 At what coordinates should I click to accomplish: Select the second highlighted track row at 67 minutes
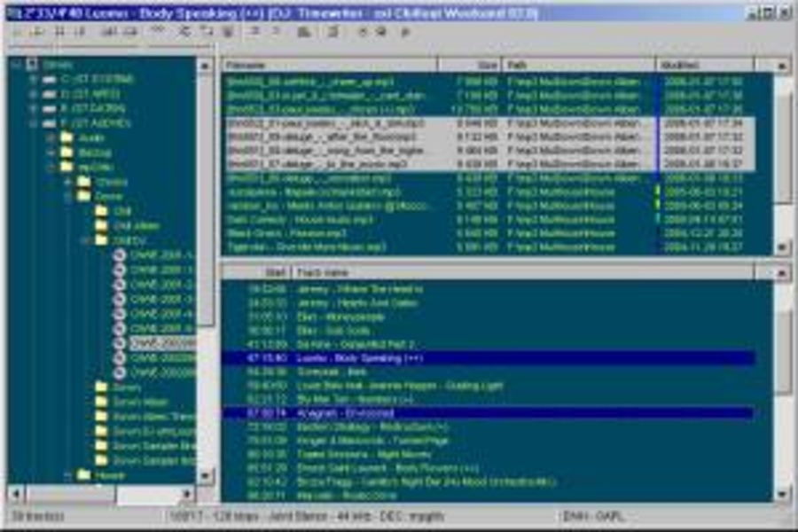point(489,413)
